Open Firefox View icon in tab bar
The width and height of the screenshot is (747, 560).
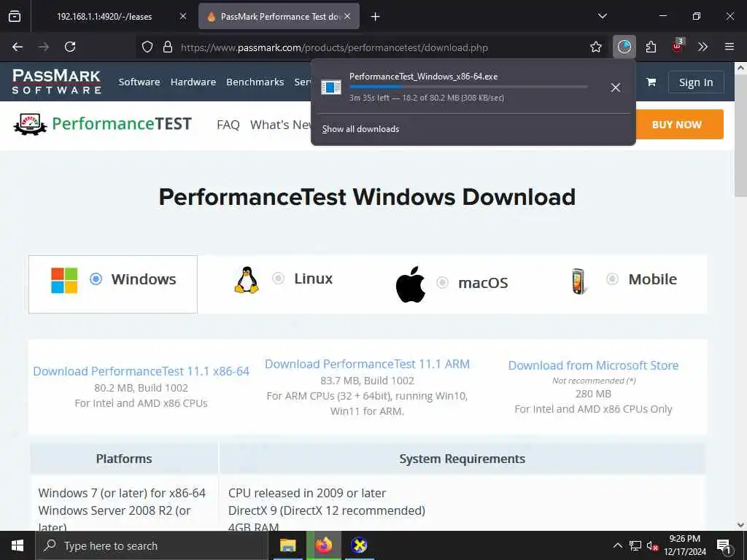tap(15, 16)
